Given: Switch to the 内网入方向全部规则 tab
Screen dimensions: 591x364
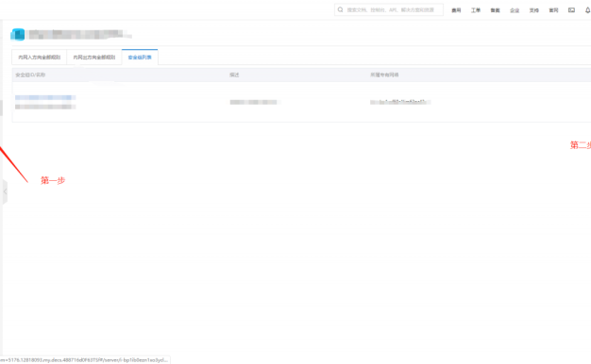Looking at the screenshot, I should [x=40, y=58].
